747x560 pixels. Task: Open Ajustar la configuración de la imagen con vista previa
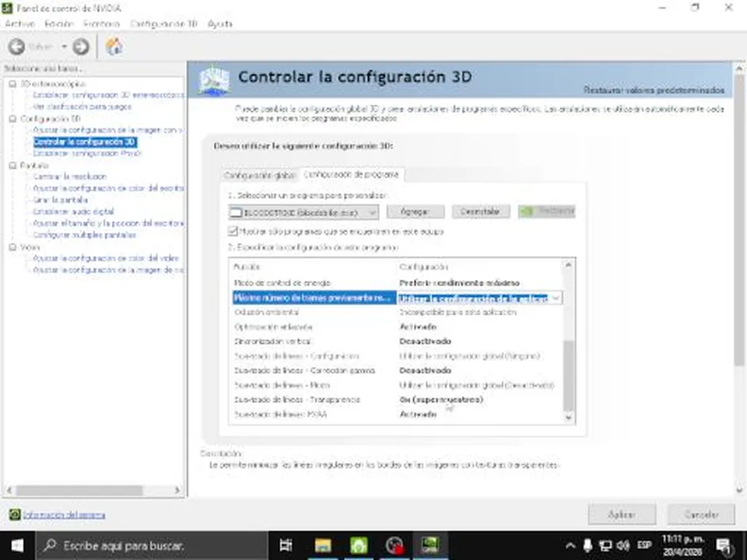point(107,130)
